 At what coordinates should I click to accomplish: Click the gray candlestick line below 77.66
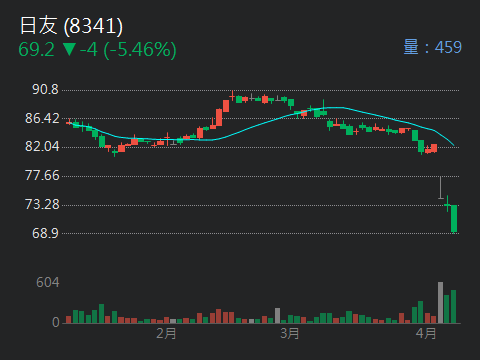coord(441,187)
